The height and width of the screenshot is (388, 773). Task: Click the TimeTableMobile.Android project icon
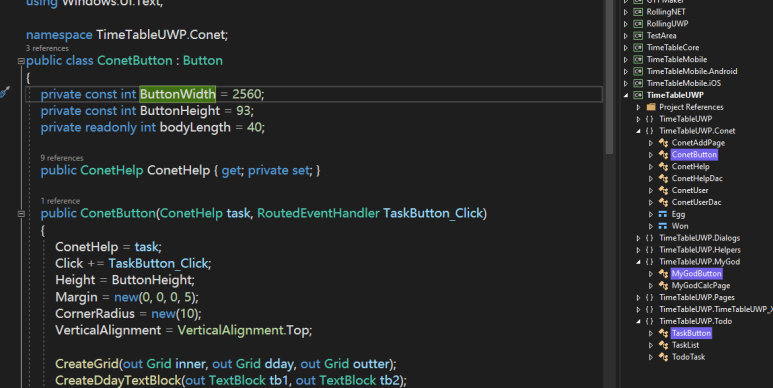point(638,71)
